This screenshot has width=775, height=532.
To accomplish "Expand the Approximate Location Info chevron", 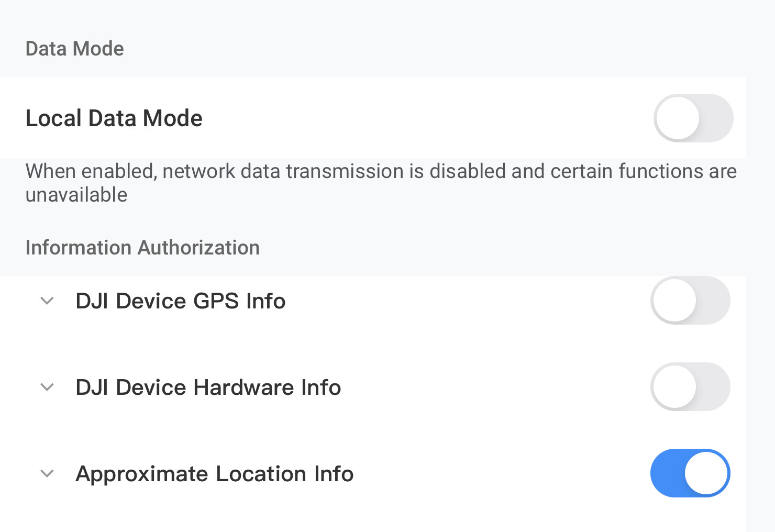I will point(47,474).
